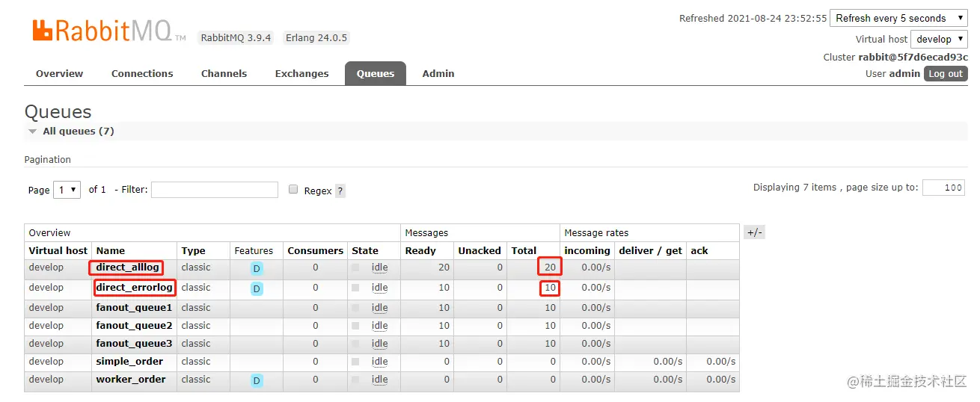Go to the Connections tab
This screenshot has height=402, width=980.
click(142, 73)
